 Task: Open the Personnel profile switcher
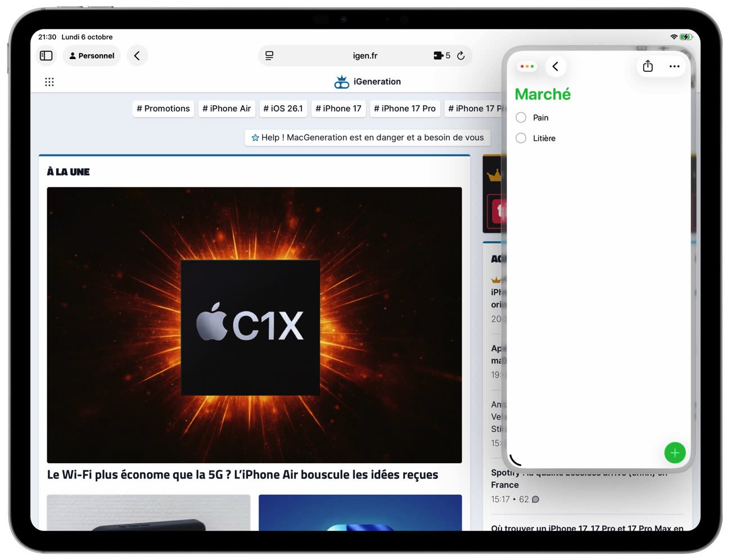tap(92, 56)
